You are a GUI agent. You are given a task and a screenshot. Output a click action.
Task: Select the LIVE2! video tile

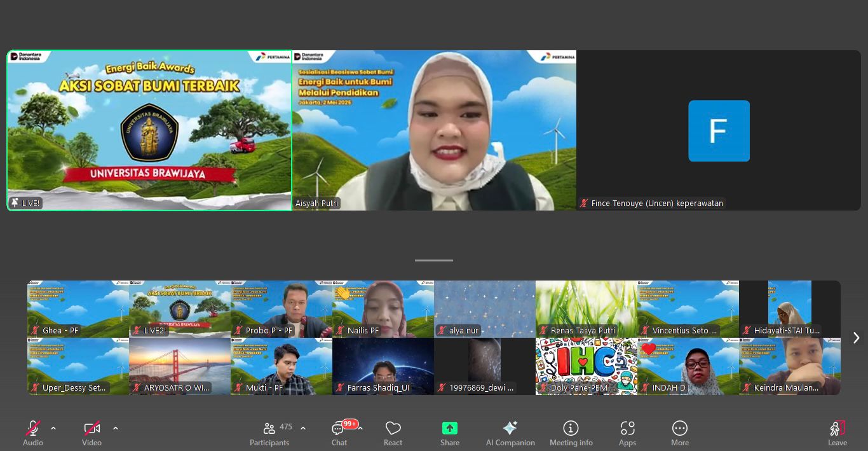(180, 309)
